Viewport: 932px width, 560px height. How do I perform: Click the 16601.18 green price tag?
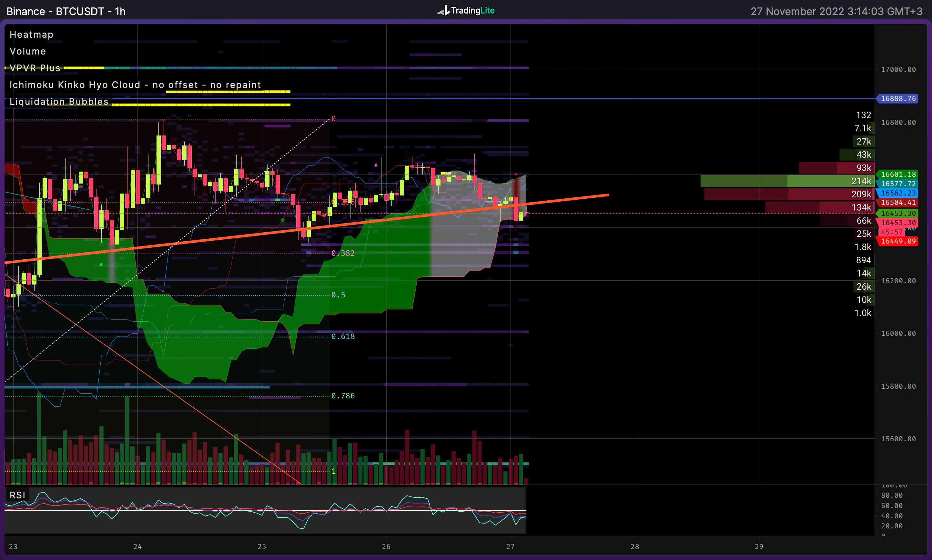pos(897,174)
